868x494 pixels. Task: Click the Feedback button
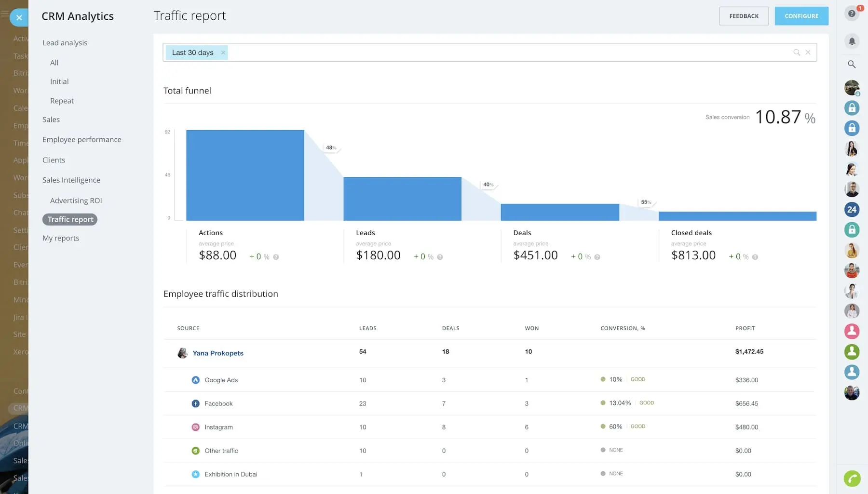[744, 16]
